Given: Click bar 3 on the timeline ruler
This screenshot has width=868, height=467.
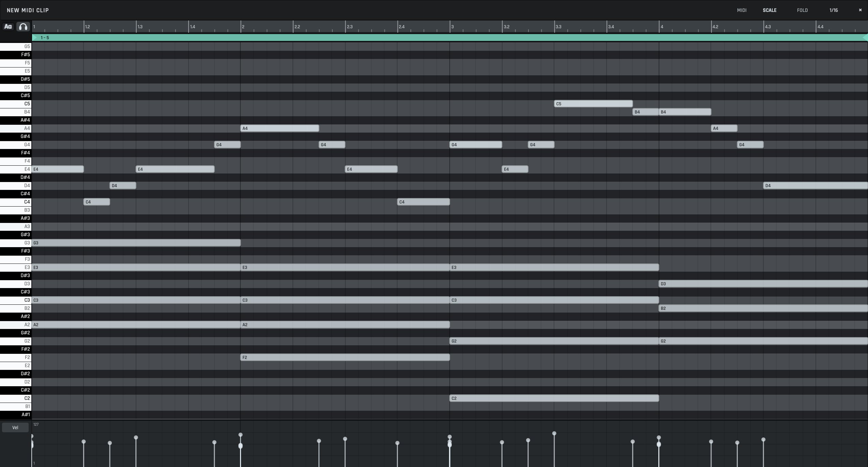Looking at the screenshot, I should tap(452, 27).
